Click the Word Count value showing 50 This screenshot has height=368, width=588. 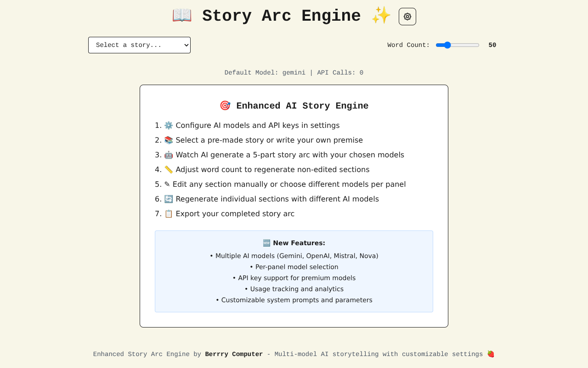tap(492, 44)
